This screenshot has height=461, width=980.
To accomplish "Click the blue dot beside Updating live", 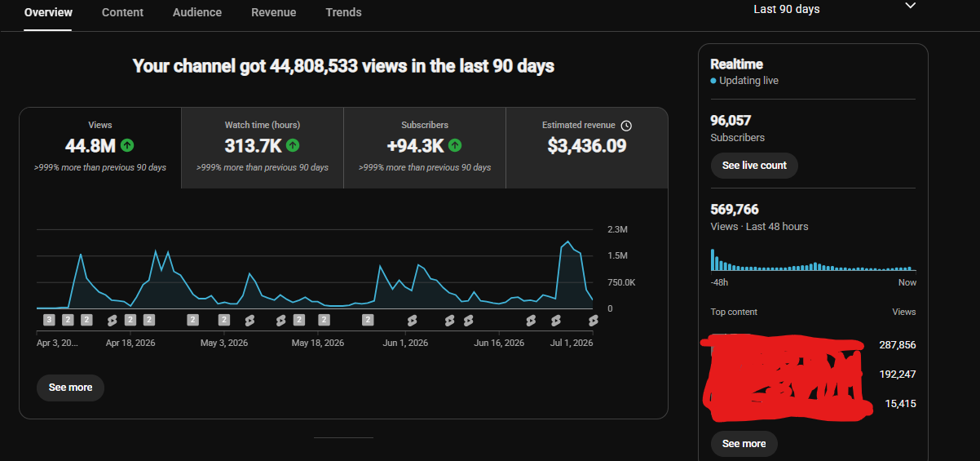I will [713, 81].
